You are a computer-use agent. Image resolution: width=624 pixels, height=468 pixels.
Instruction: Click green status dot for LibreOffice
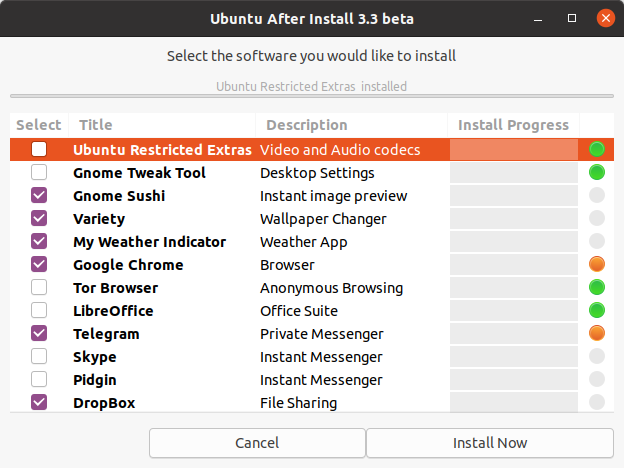click(597, 310)
